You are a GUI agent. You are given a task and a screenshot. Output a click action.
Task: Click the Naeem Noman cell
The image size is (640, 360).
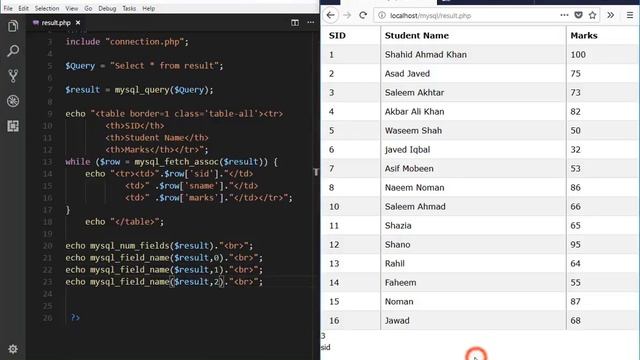(473, 187)
